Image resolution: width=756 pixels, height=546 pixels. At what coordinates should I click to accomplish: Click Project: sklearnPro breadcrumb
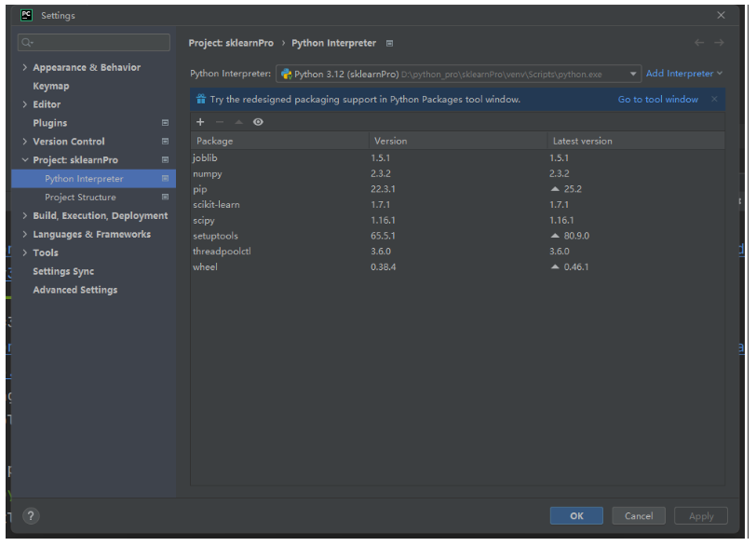(231, 43)
